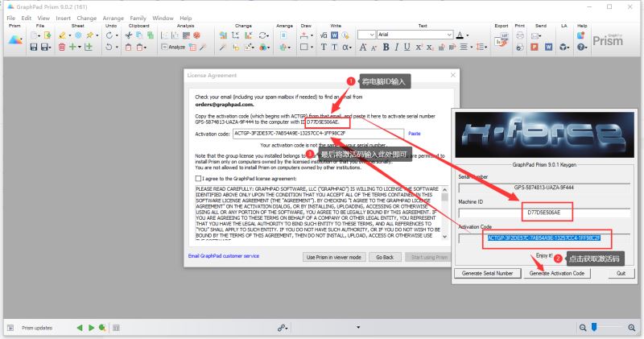Click the green Previous sheet arrow in status bar
Viewport: 644px width, 339px height.
[x=80, y=328]
